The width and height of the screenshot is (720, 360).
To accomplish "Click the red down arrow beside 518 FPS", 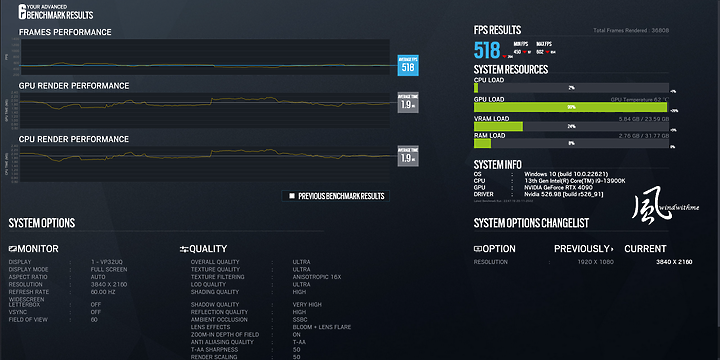I will pos(505,56).
